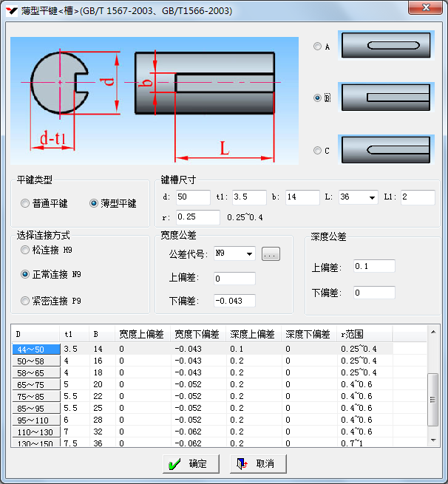Click the 确定 confirm button
The image size is (448, 484).
pos(191,463)
